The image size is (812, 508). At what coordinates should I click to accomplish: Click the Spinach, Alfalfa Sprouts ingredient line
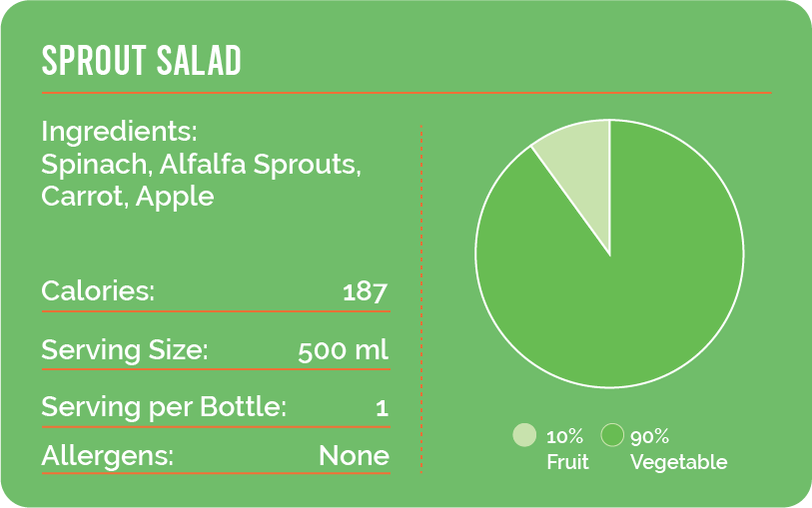(x=200, y=164)
